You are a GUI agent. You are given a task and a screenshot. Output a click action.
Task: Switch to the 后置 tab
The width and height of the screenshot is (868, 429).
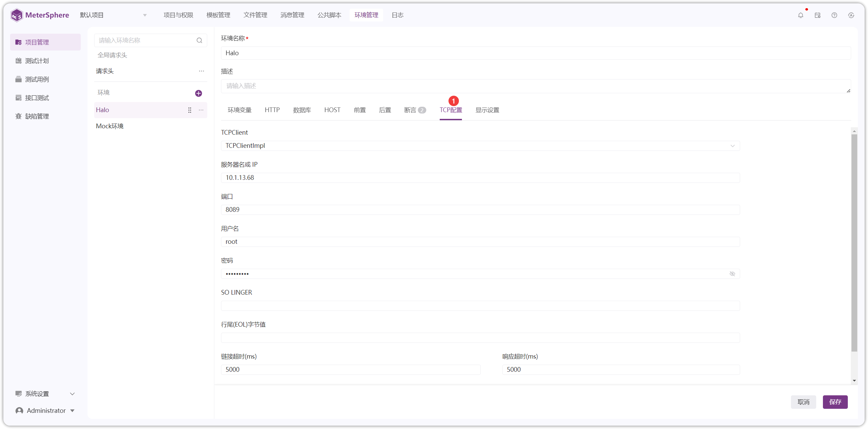click(385, 110)
